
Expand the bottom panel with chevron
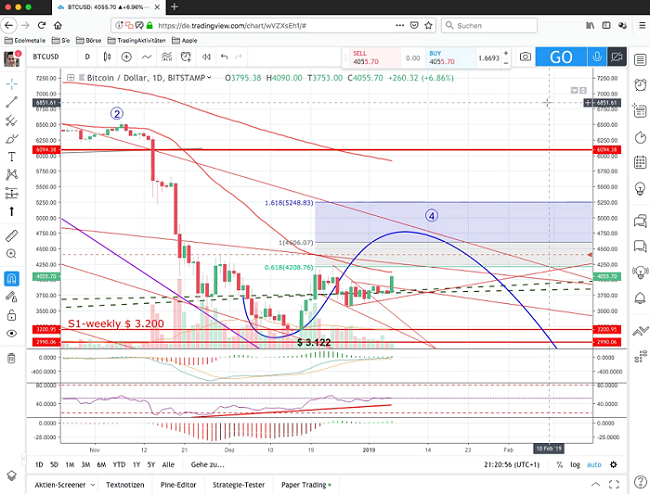point(596,484)
